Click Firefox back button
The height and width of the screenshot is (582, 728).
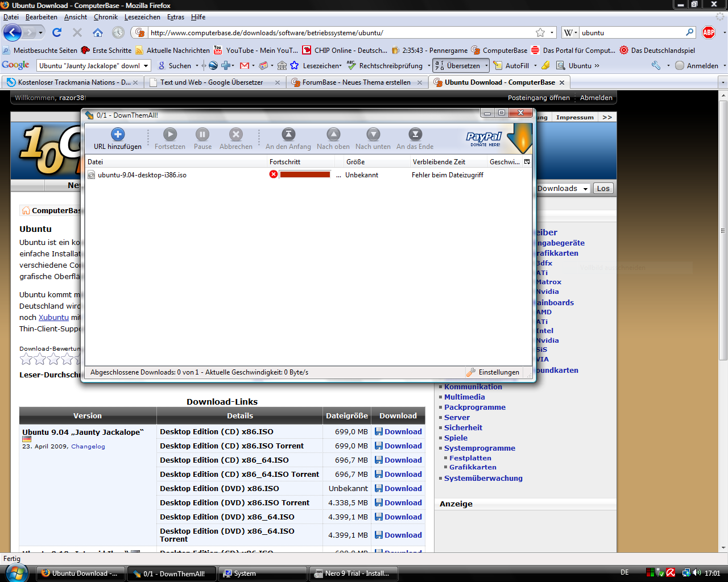(13, 32)
